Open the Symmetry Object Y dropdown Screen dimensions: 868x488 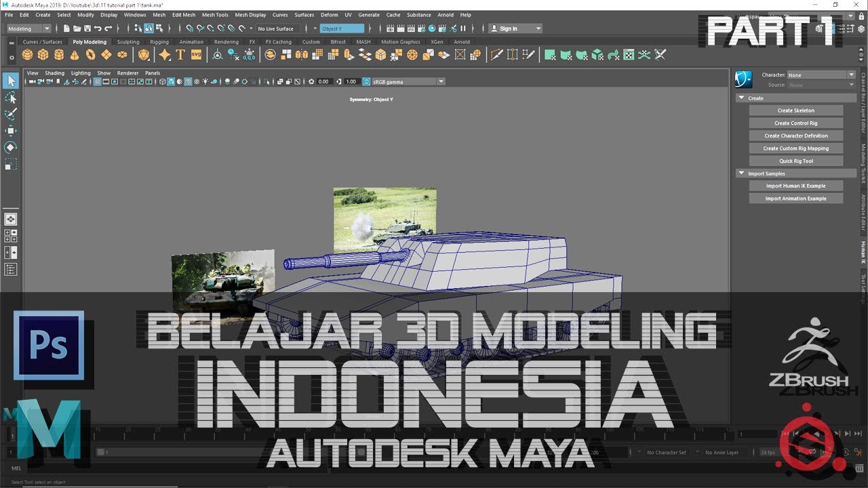click(342, 28)
